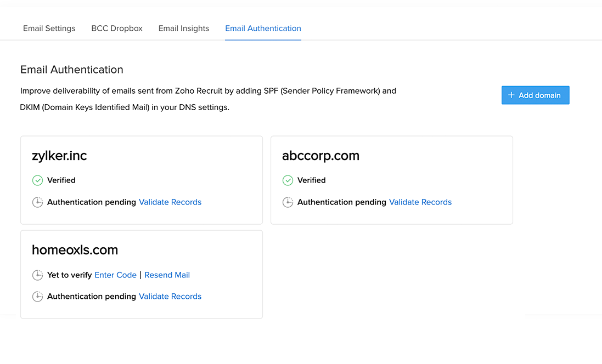This screenshot has height=364, width=602.
Task: Click the Yet to verify clock icon
Action: pyautogui.click(x=37, y=275)
